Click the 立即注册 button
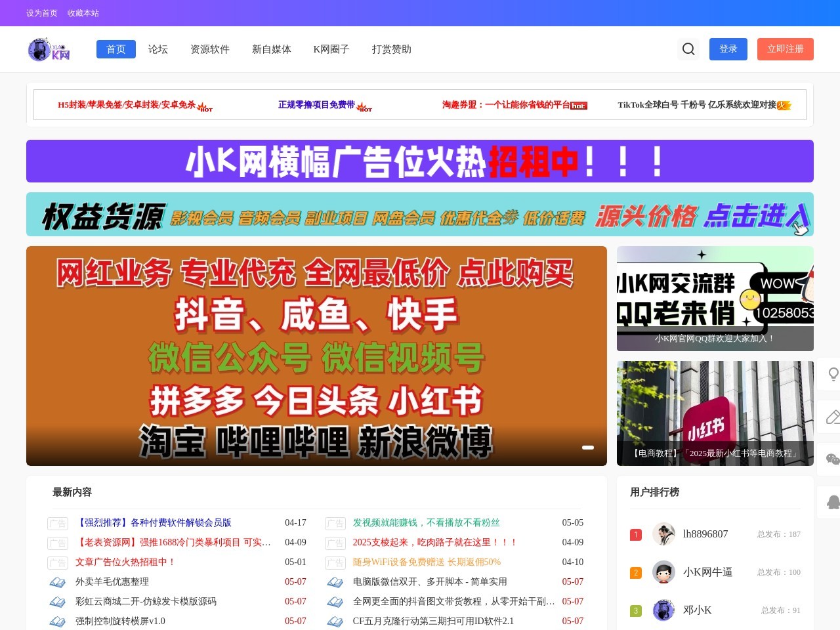840x630 pixels. coord(786,49)
